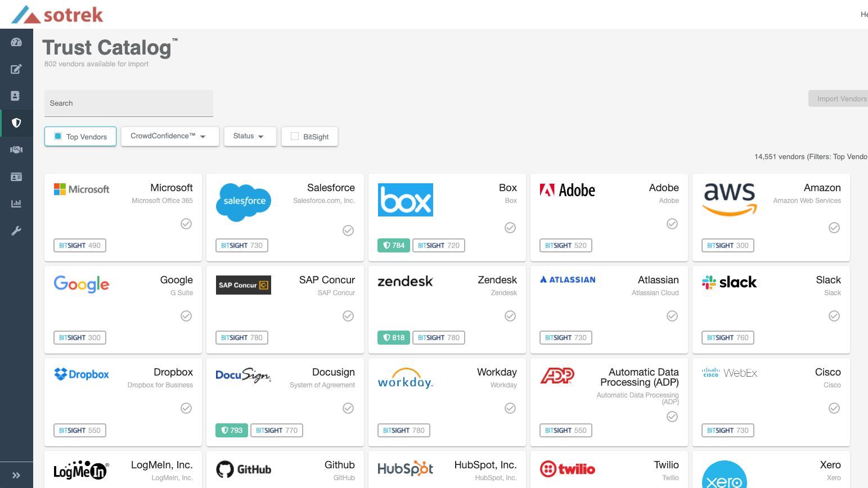Screen dimensions: 868x488
Task: Select the Cisco vendor checkmark
Action: (x=834, y=408)
